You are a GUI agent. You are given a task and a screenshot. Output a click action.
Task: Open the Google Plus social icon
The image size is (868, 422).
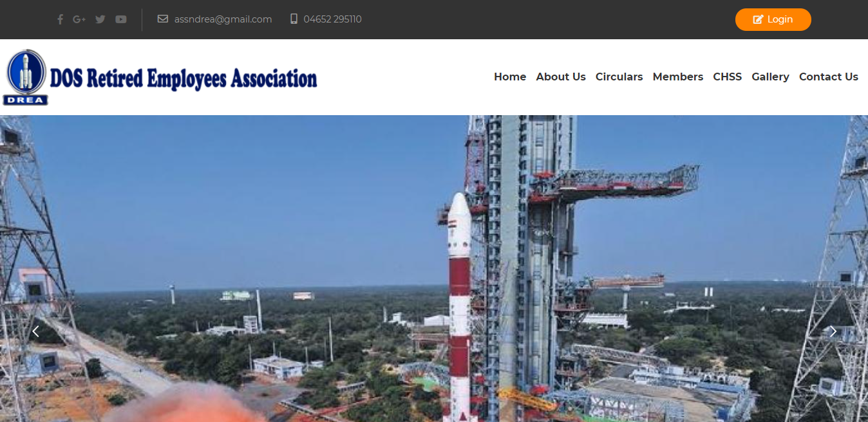(x=79, y=19)
